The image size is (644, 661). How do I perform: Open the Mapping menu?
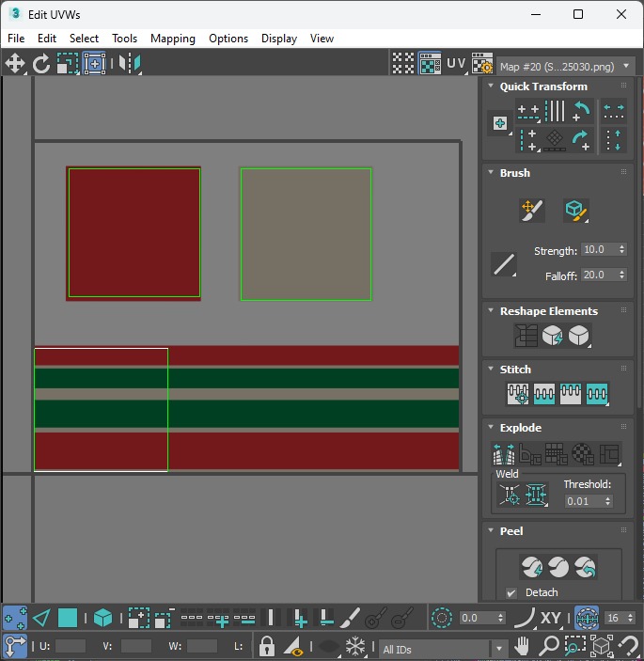tap(173, 39)
